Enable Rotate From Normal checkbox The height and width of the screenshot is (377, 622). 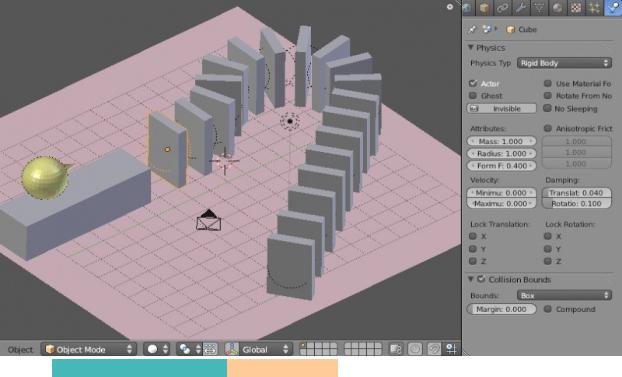[x=547, y=96]
